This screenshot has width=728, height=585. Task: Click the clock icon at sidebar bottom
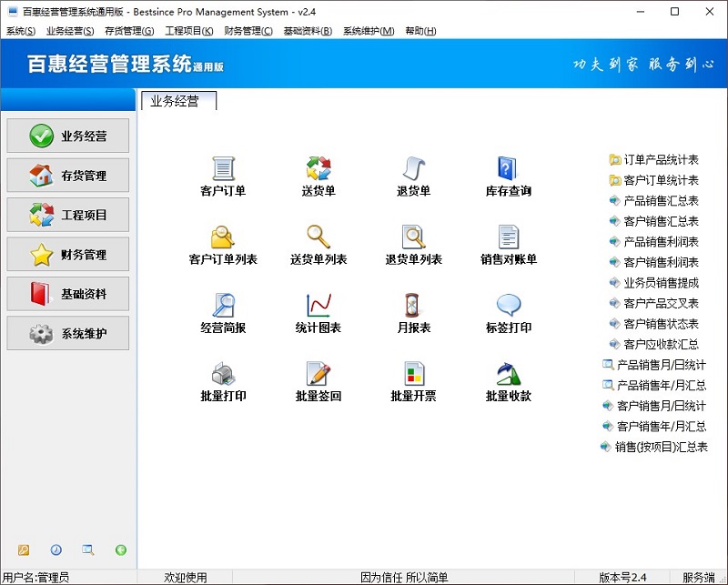coord(56,550)
